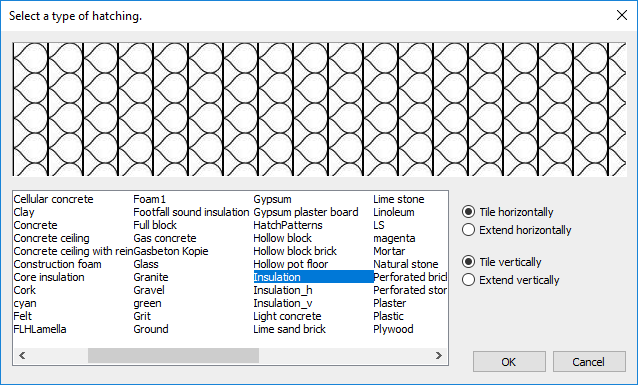Select Cork hatching
The image size is (638, 385).
[x=24, y=291]
